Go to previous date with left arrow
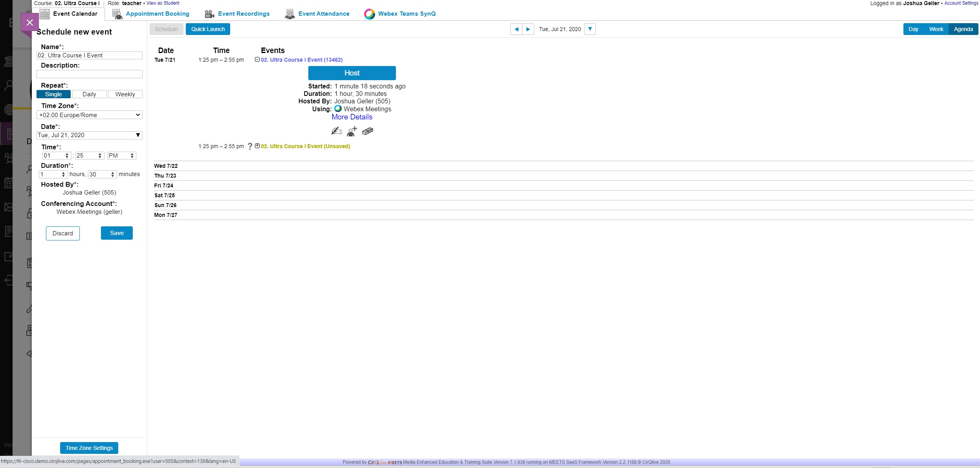Image resolution: width=980 pixels, height=468 pixels. coord(516,29)
